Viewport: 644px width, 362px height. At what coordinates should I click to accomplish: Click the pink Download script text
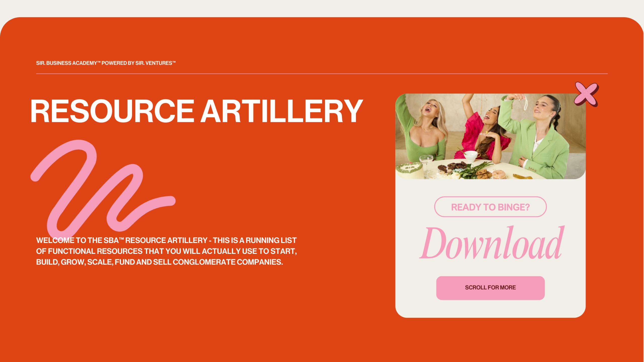[x=491, y=244]
